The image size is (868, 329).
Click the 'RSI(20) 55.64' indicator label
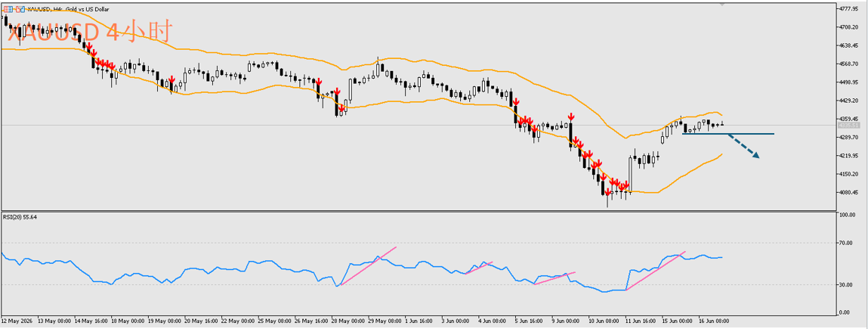pos(20,216)
